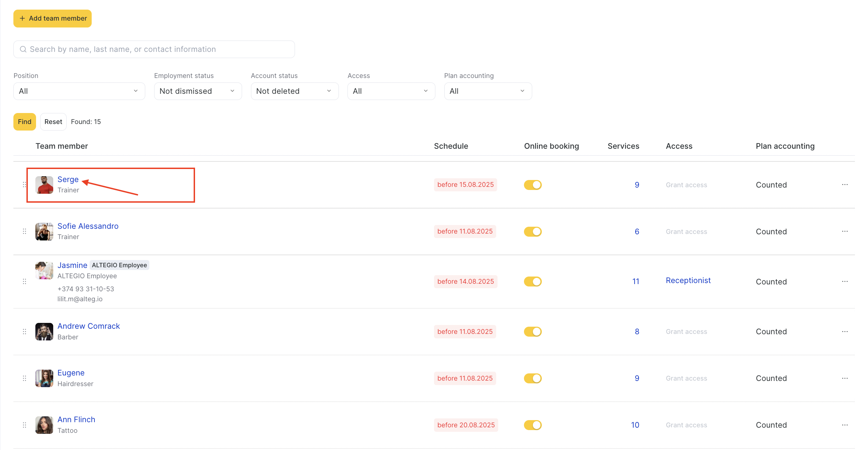This screenshot has width=868, height=450.
Task: Click Sofie Alessandro's profile photo thumbnail
Action: [x=44, y=232]
